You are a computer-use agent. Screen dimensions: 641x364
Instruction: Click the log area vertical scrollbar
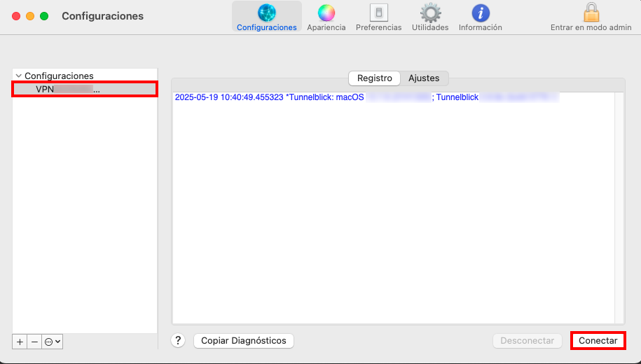(619, 208)
